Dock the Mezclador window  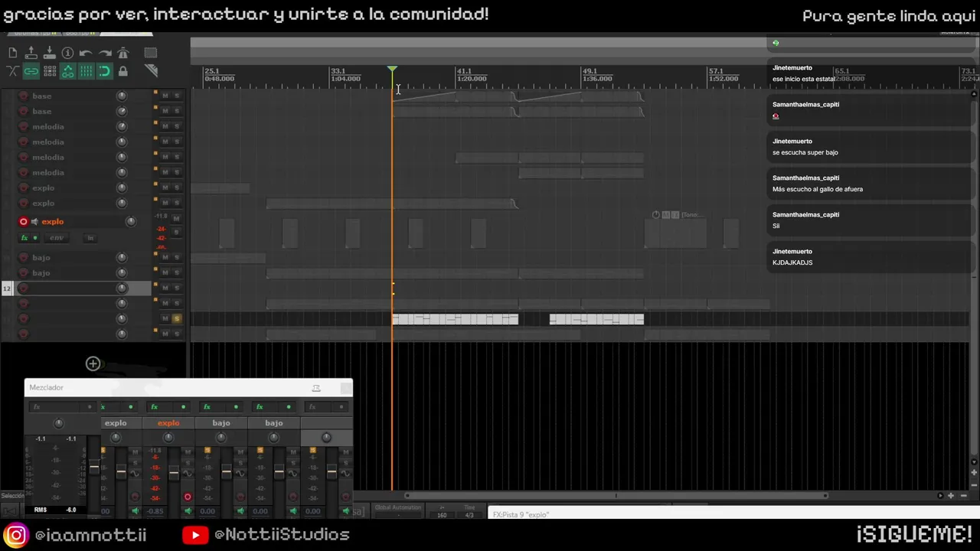pyautogui.click(x=316, y=388)
